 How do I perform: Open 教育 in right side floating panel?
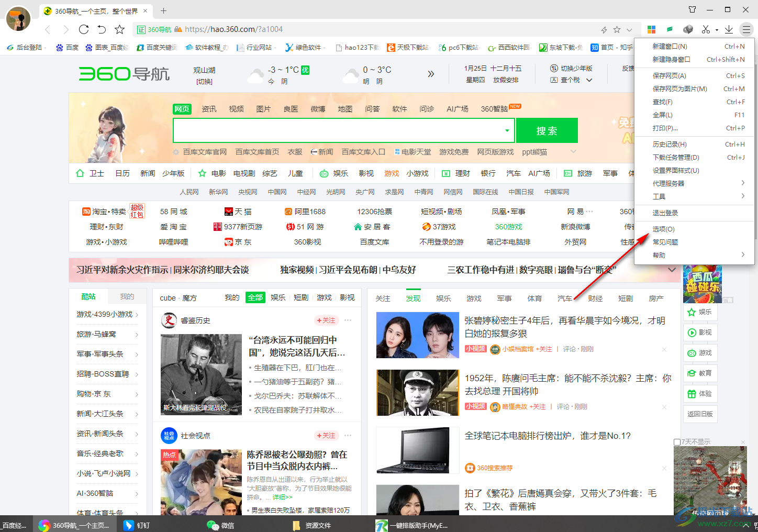(699, 373)
